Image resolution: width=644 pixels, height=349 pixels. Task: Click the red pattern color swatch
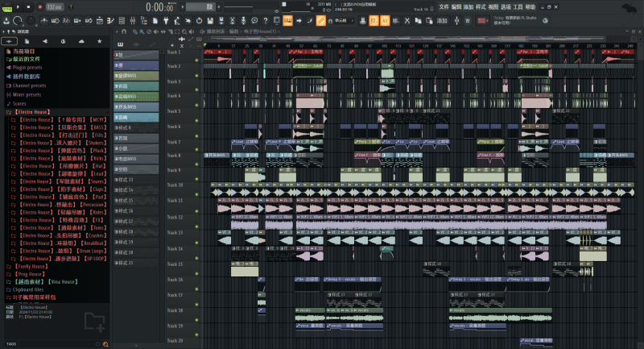click(481, 21)
